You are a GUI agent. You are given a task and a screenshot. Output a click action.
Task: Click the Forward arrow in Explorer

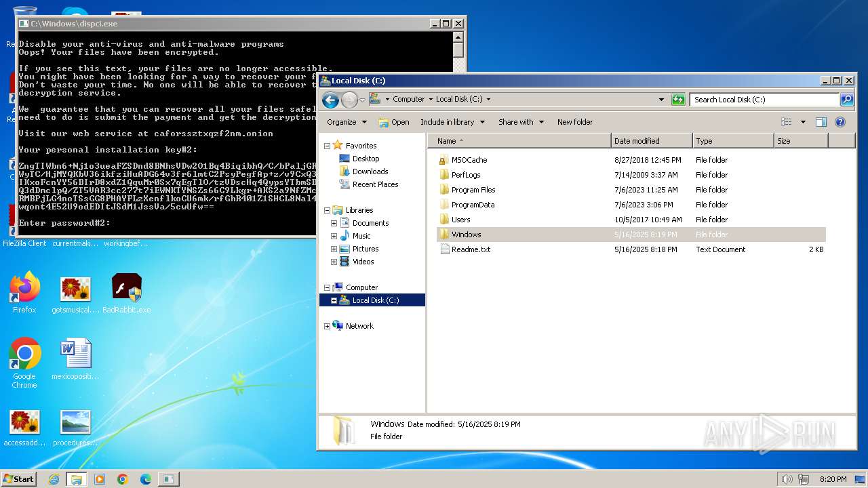(349, 100)
